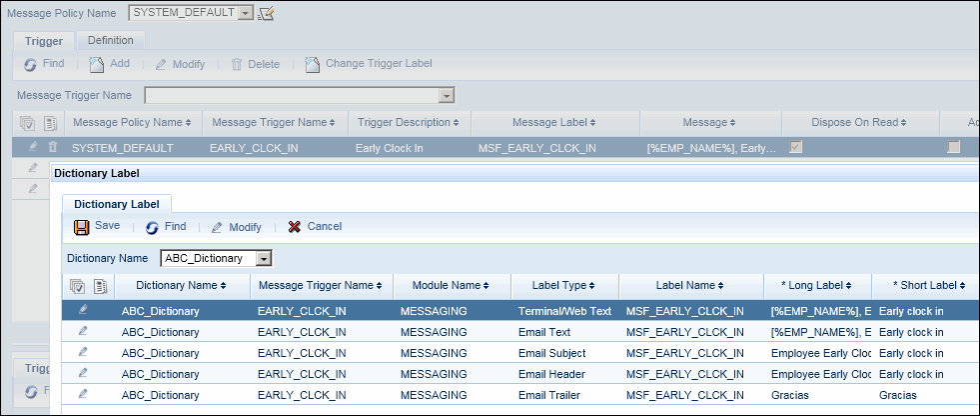Click the pencil icon in SYSTEM_DEFAULT row
Viewport: 980px width, 416px height.
pos(33,147)
